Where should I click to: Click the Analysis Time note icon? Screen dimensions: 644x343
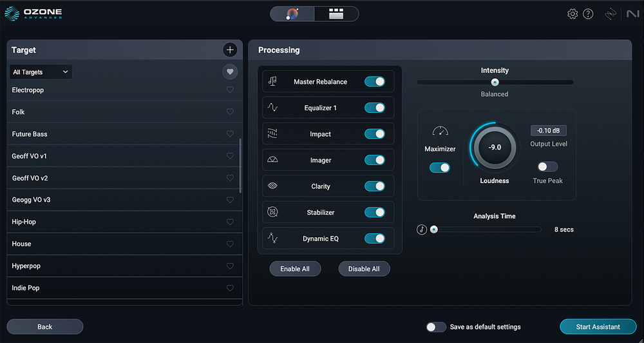[422, 230]
